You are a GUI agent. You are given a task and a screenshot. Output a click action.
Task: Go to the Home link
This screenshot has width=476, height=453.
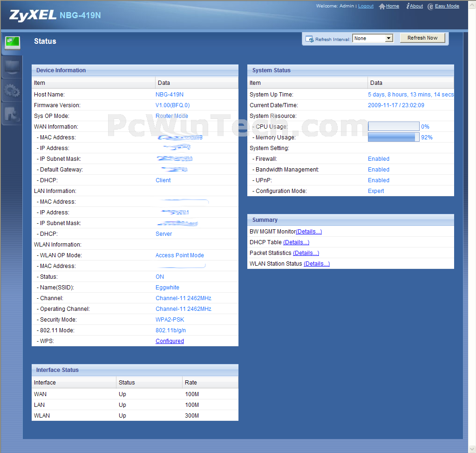coord(393,6)
